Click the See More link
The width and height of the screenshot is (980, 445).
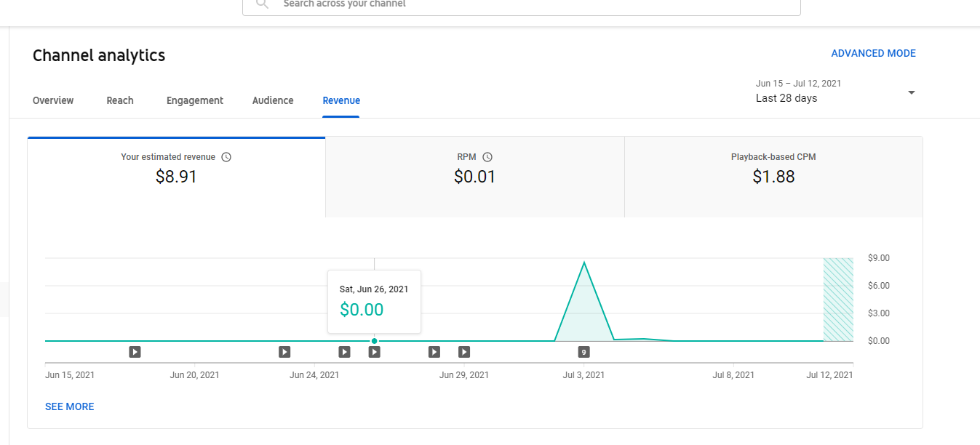pos(70,406)
